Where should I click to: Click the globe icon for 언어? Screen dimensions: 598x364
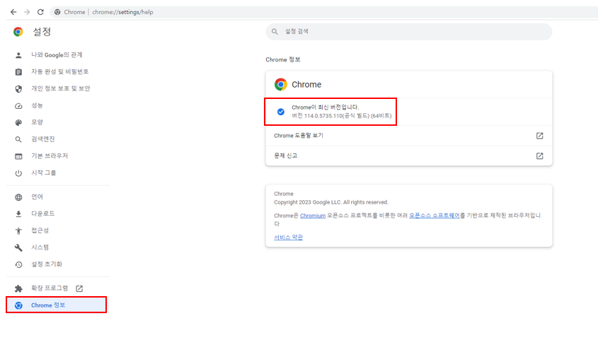coord(18,197)
